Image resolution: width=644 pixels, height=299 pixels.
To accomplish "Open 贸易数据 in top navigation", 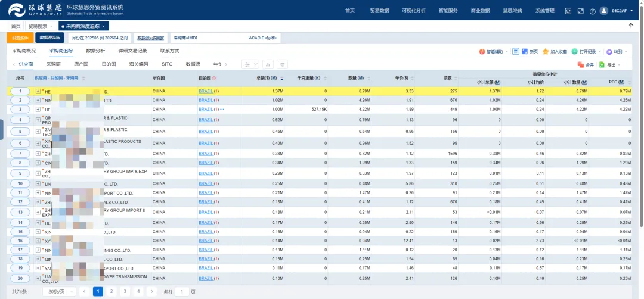I will pyautogui.click(x=379, y=11).
